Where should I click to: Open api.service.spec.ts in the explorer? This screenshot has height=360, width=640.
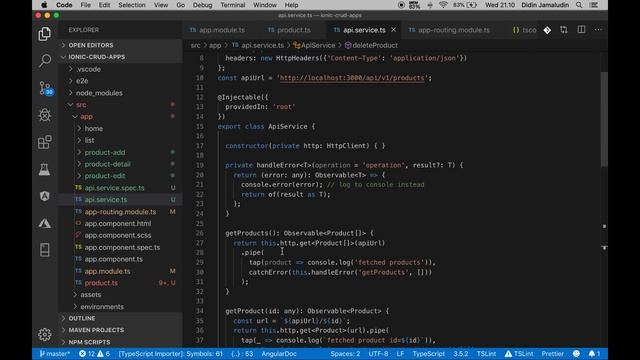click(x=114, y=188)
